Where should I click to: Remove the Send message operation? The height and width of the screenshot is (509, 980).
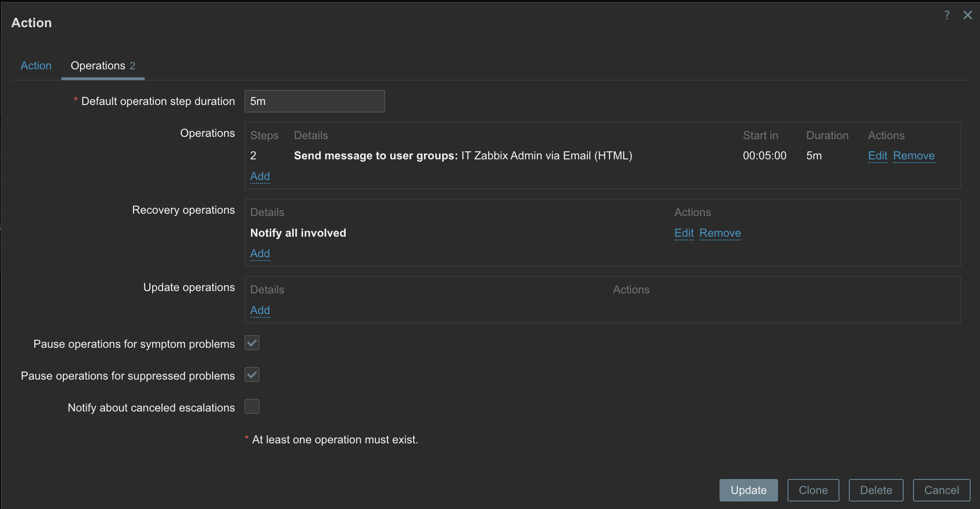[913, 156]
